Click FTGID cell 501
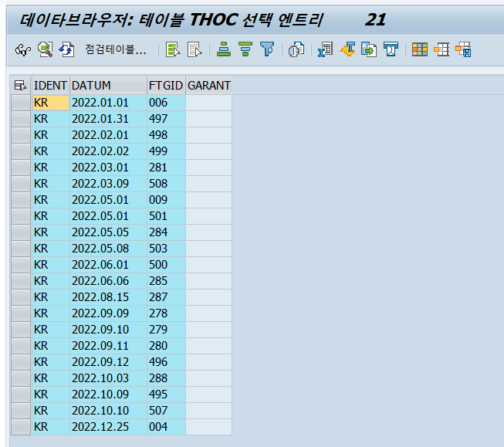The image size is (504, 447). [x=166, y=216]
